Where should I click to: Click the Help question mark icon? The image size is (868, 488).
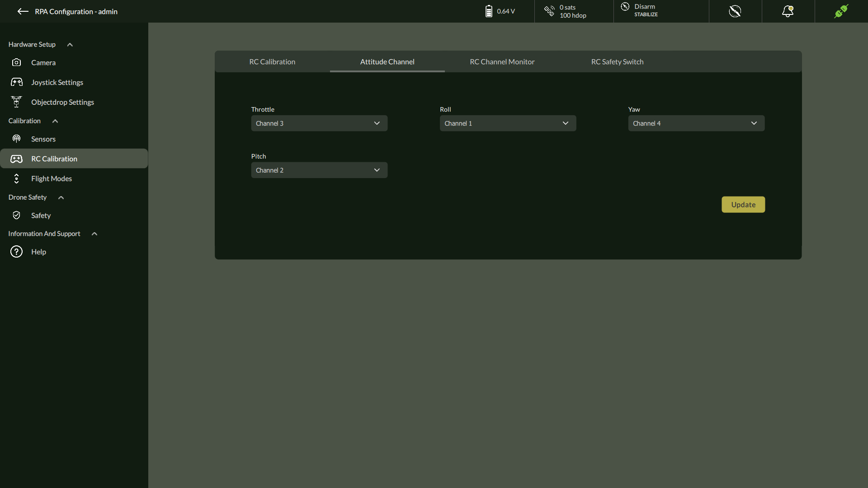click(x=16, y=252)
